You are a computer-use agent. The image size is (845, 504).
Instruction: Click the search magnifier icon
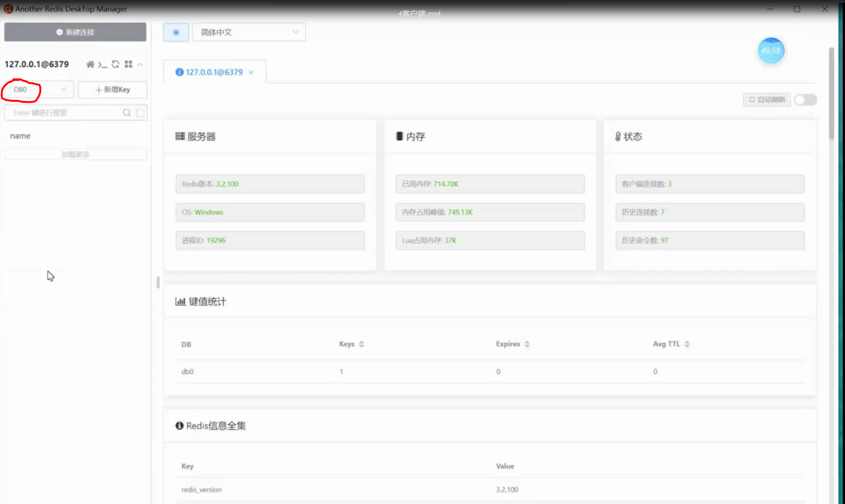tap(127, 113)
